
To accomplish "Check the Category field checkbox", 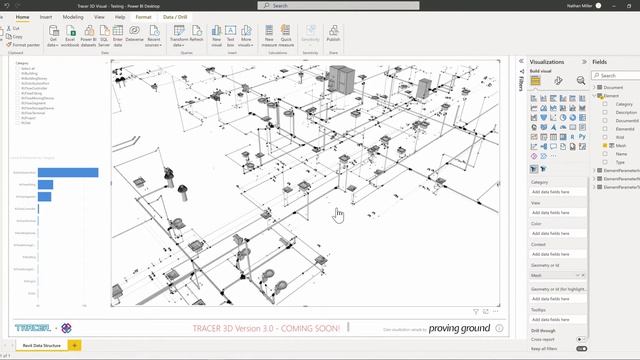I will (x=605, y=104).
